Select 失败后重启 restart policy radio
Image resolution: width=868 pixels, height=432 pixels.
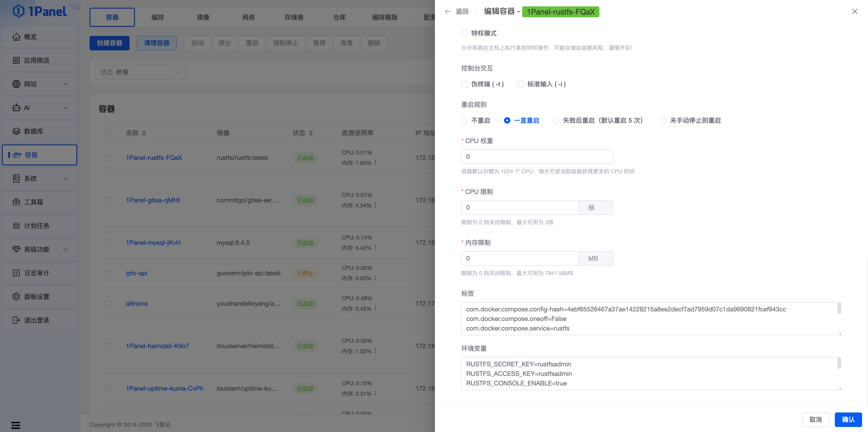coord(556,120)
